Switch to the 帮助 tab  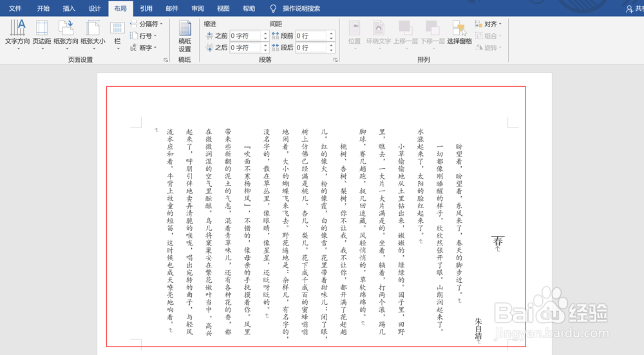249,8
